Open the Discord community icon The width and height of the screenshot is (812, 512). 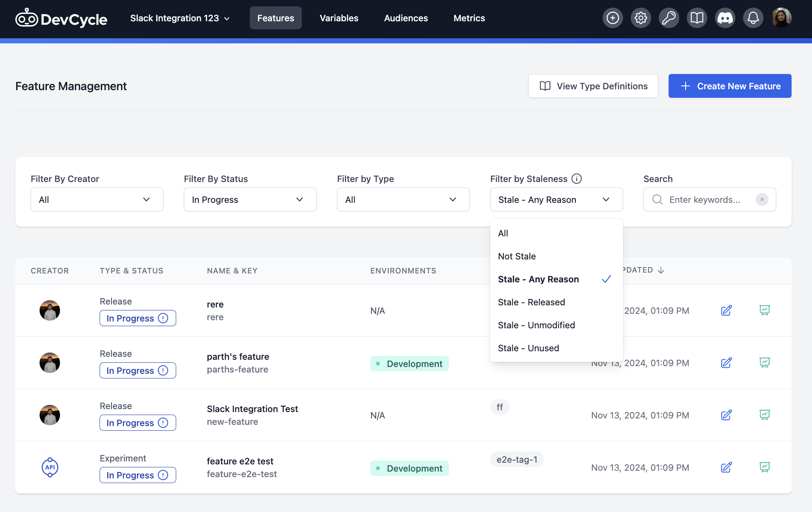[x=725, y=18]
